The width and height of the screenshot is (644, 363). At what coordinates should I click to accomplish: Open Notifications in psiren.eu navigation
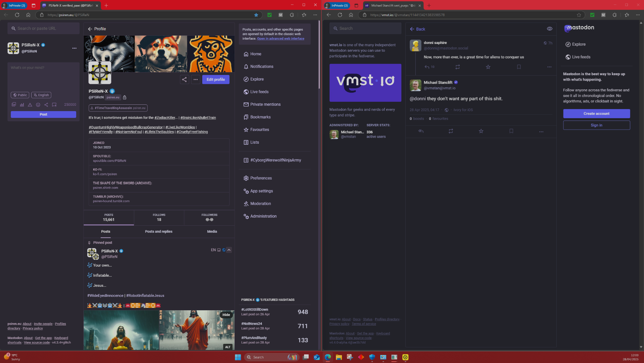pyautogui.click(x=258, y=66)
